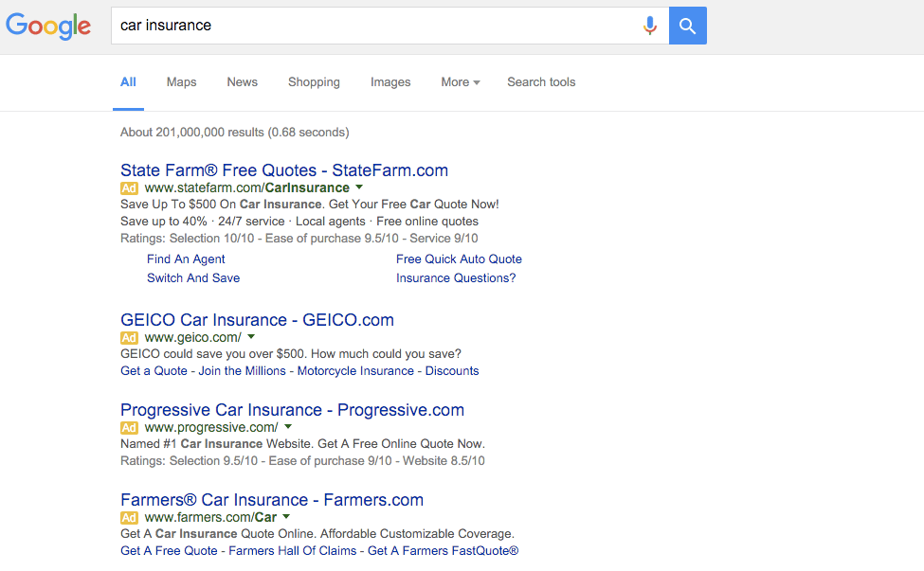This screenshot has width=924, height=571.
Task: Open Farmers Car Insurance headline link
Action: (272, 500)
